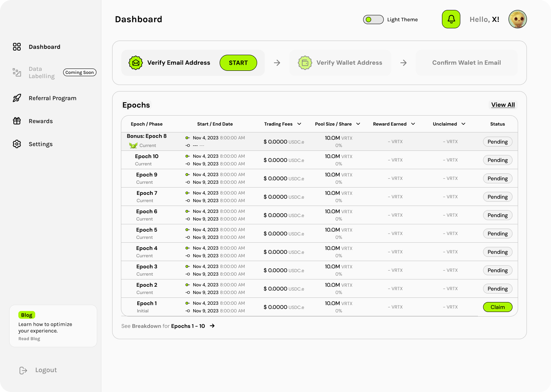Open the Unclaimed column dropdown
551x392 pixels.
point(463,124)
